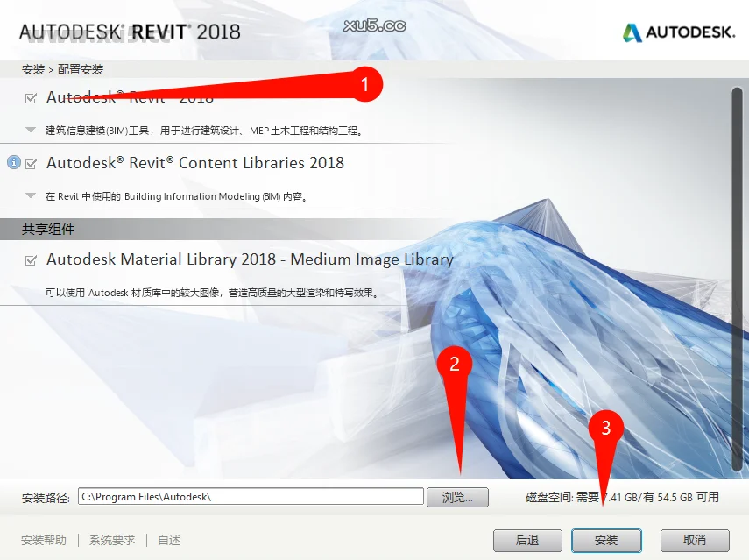The width and height of the screenshot is (749, 560).
Task: Start installation with the 安装 button
Action: click(x=606, y=540)
